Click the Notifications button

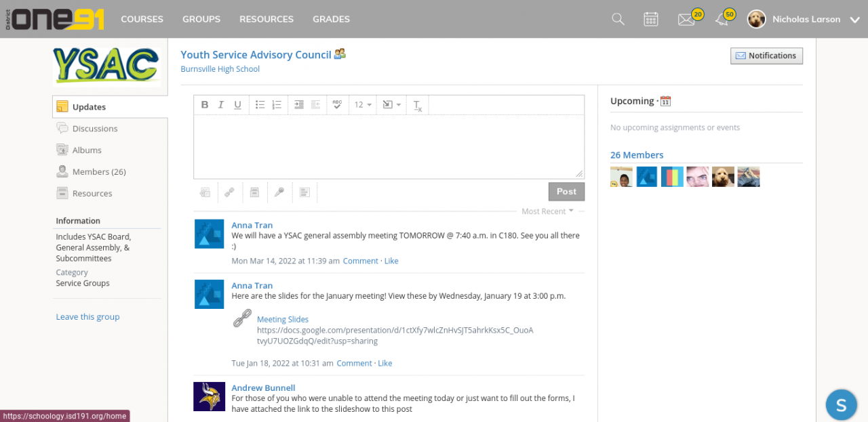(766, 56)
